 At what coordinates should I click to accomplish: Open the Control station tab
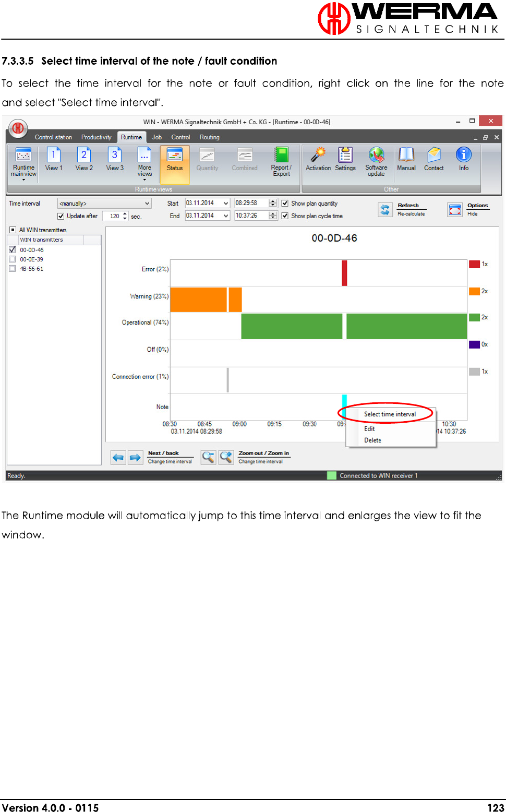53,137
